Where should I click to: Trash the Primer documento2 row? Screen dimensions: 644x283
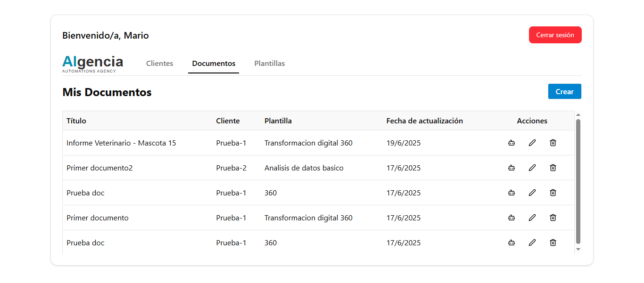point(553,168)
